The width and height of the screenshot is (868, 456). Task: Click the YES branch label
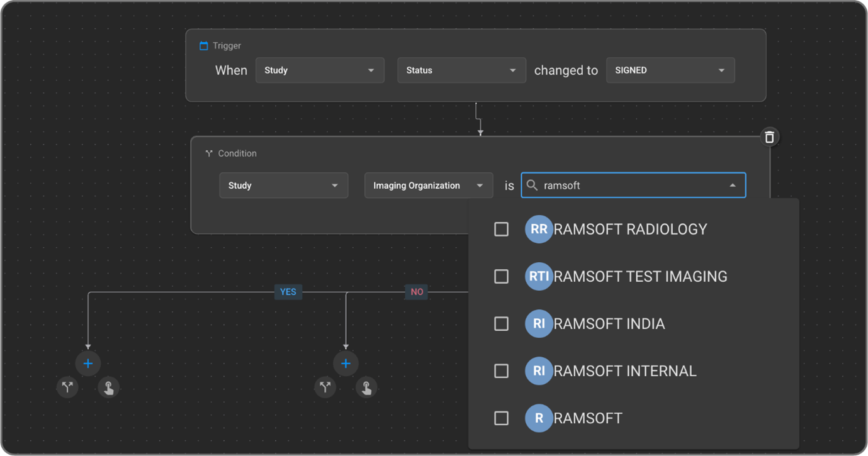point(288,292)
